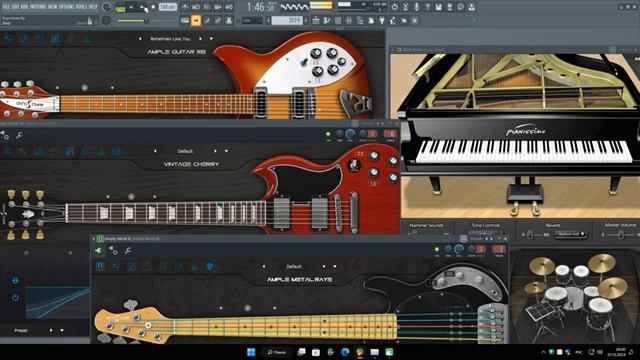Open Microsoft Edge from taskbar
The image size is (640, 360).
(x=345, y=352)
